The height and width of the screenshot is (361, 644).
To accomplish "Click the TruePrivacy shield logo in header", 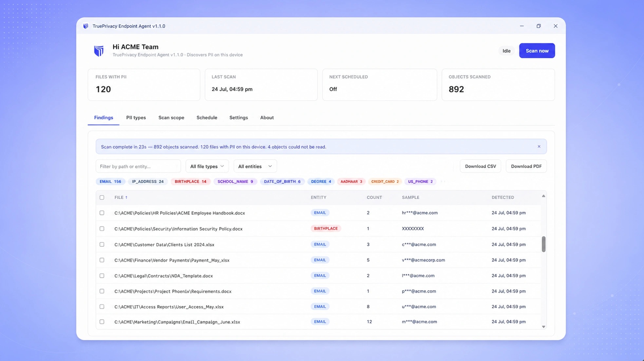I will click(x=99, y=51).
